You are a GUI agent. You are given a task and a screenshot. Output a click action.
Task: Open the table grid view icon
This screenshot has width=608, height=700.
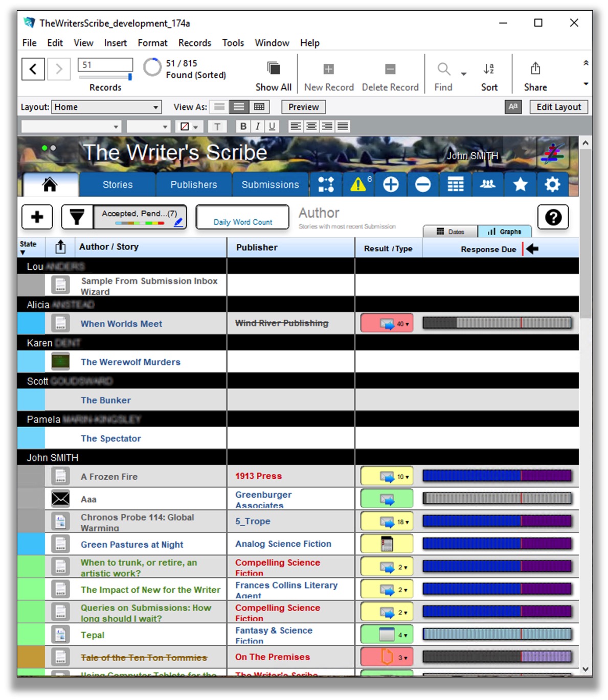[456, 184]
